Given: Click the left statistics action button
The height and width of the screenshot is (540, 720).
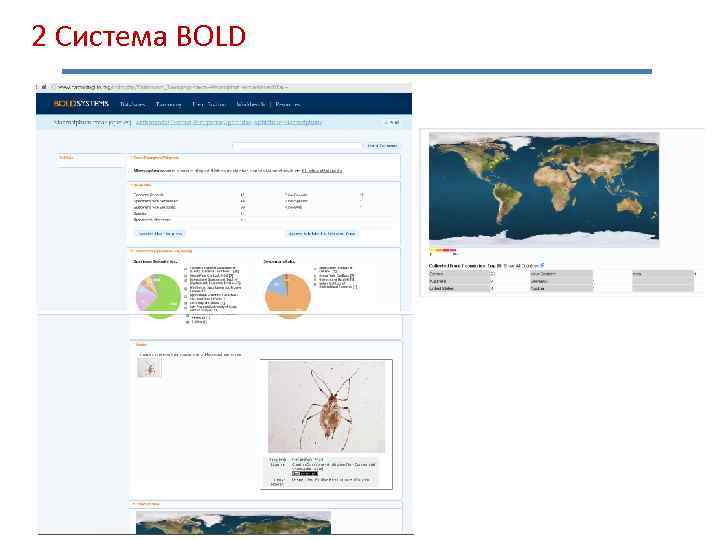Looking at the screenshot, I should (160, 234).
